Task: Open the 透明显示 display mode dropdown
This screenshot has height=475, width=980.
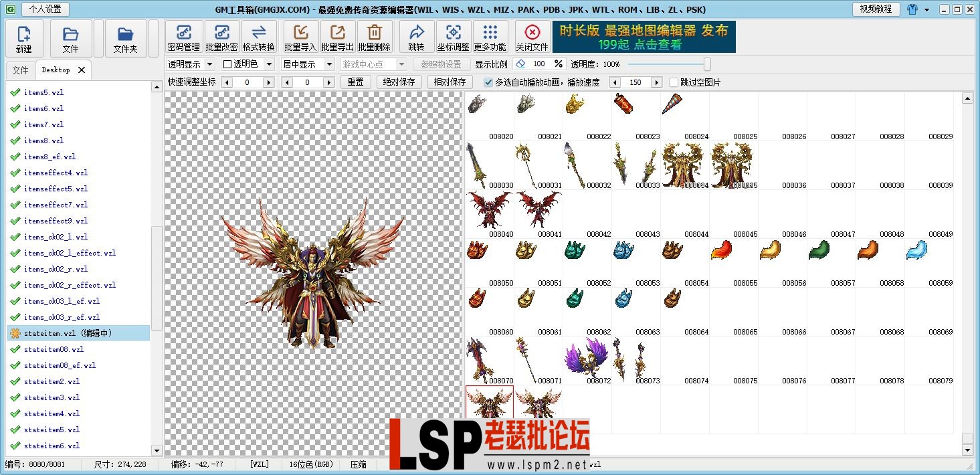Action: (191, 64)
